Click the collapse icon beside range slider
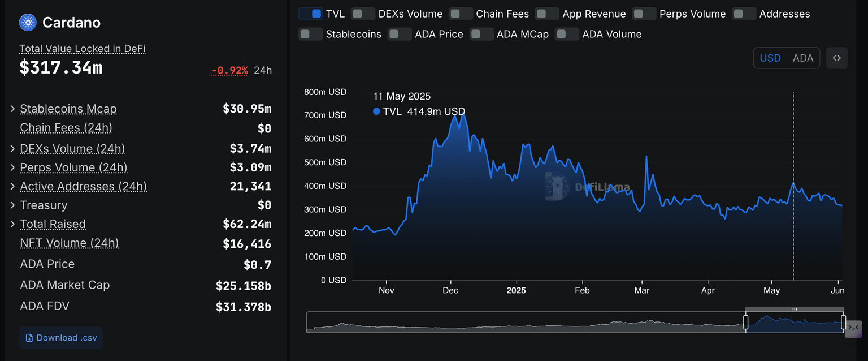The width and height of the screenshot is (868, 361). point(853,328)
